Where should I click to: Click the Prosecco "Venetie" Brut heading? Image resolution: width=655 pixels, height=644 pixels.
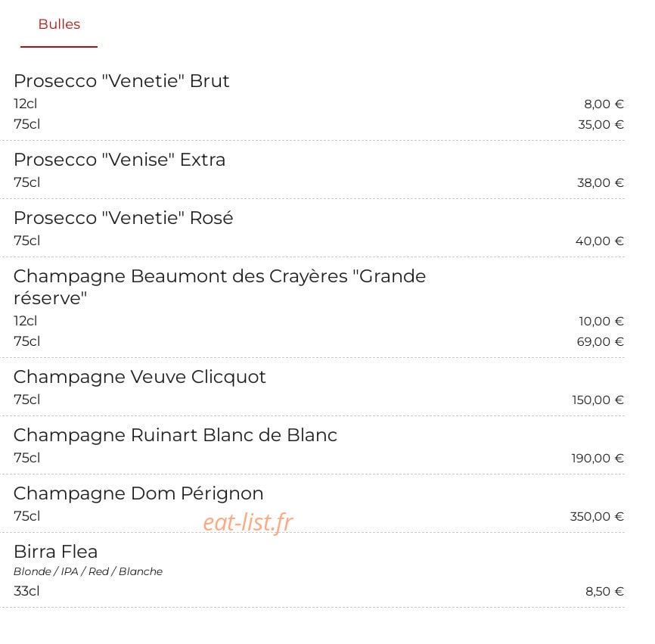point(122,81)
